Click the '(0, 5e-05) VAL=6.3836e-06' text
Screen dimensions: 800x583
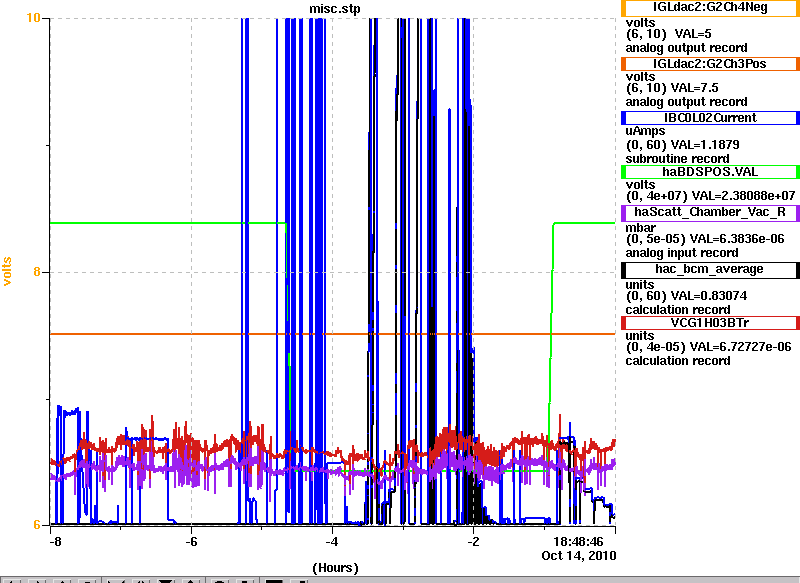(x=705, y=239)
